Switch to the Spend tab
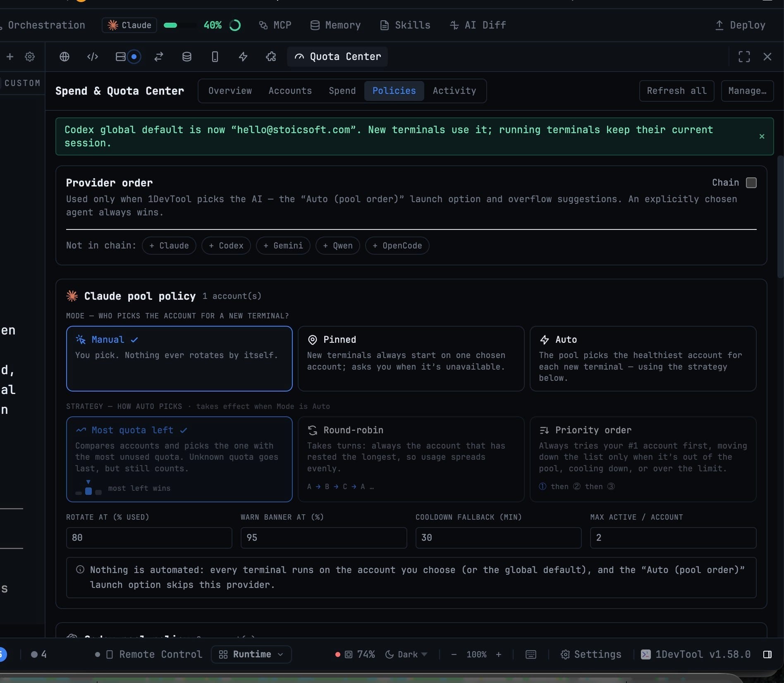 342,91
